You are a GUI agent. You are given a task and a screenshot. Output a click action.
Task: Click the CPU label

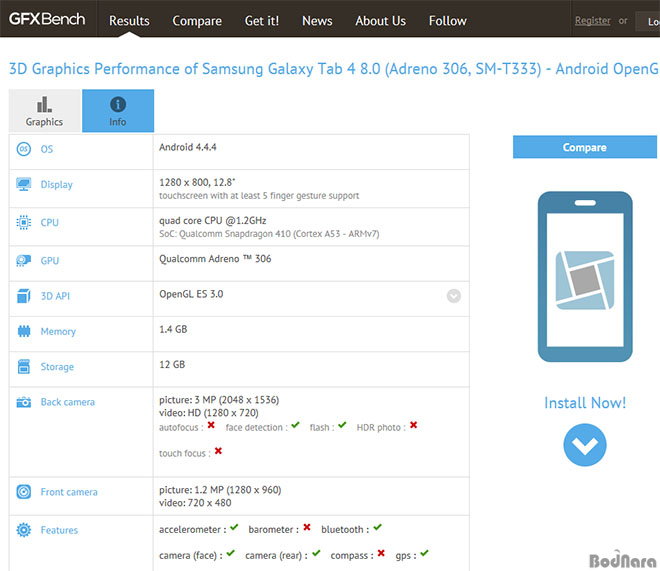coord(50,222)
